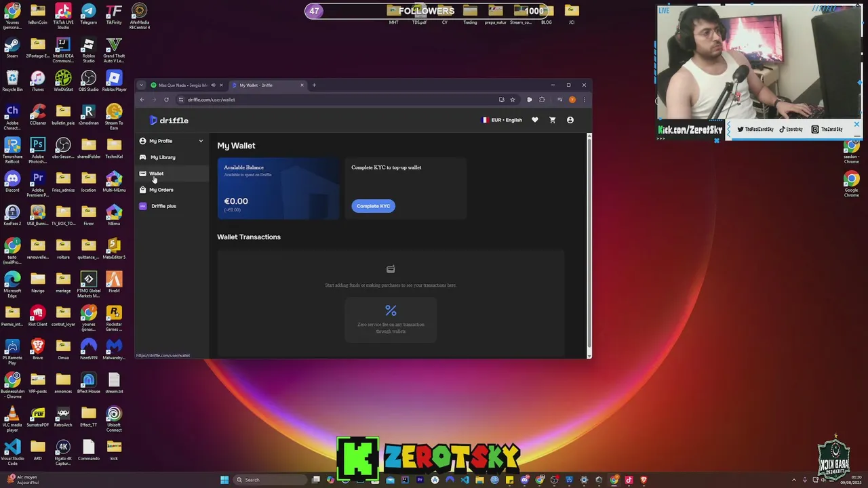Screen dimensions: 868x488
Task: Click the taskbar Search box
Action: click(269, 480)
